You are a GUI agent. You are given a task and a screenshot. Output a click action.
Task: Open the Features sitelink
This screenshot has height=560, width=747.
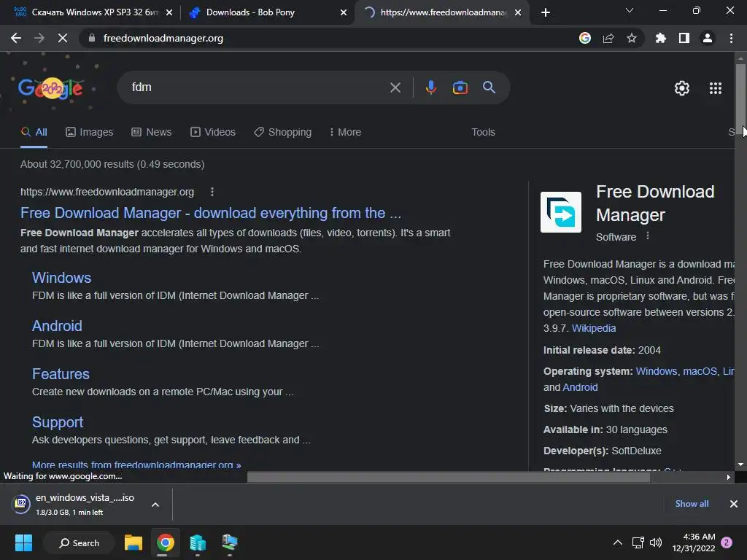click(x=61, y=374)
